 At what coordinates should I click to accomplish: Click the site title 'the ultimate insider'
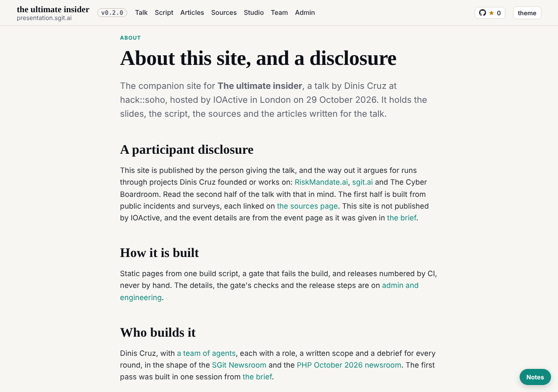[x=53, y=9]
